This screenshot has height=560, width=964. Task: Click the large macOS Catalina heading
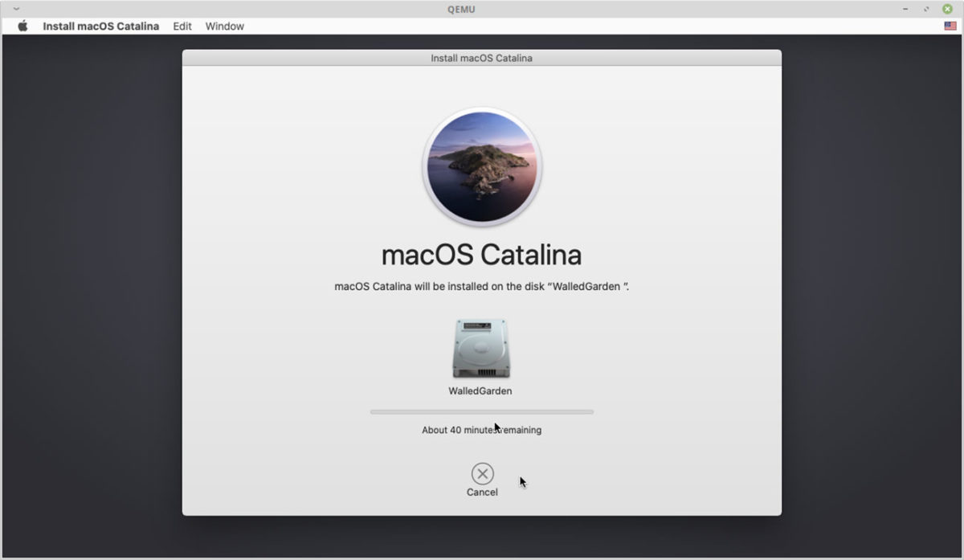(x=481, y=255)
